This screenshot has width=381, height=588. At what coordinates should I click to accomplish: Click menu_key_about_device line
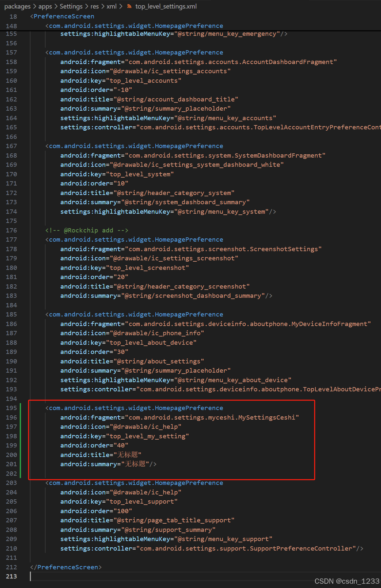tap(176, 380)
